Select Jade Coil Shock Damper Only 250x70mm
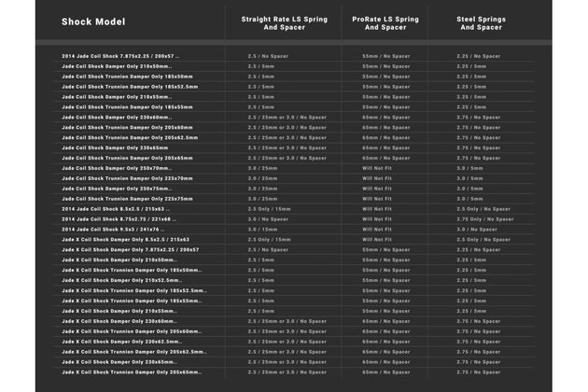 coord(117,168)
